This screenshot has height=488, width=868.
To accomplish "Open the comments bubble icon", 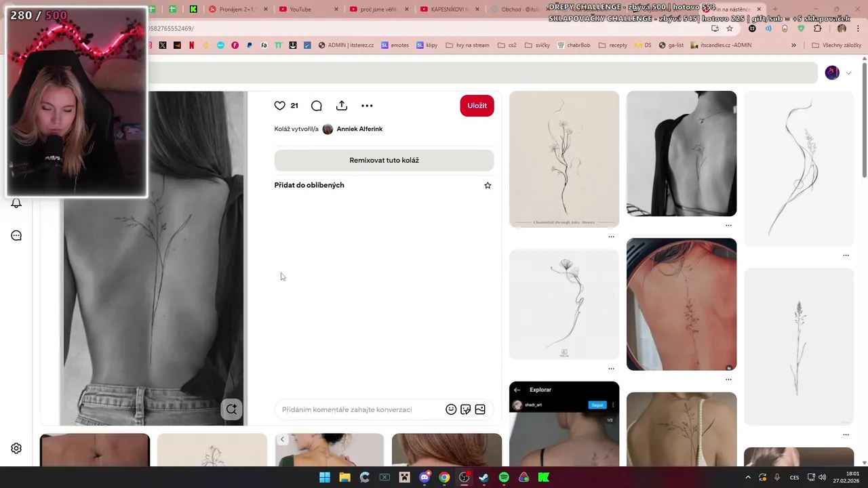I will coord(316,106).
